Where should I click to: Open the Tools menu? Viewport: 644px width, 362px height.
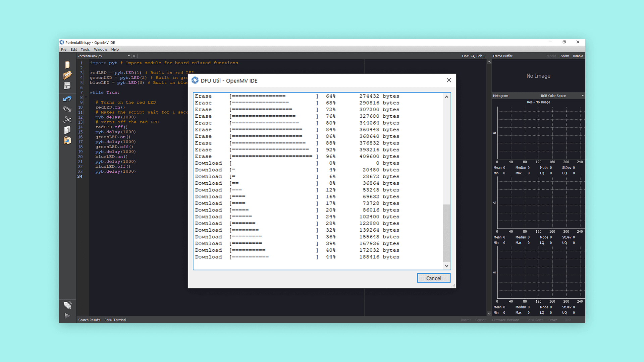click(x=85, y=49)
